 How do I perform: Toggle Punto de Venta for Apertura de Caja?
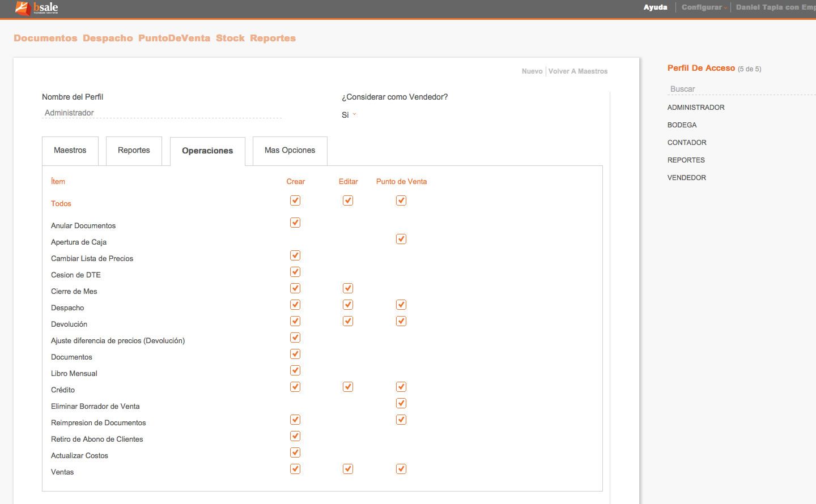coord(401,239)
